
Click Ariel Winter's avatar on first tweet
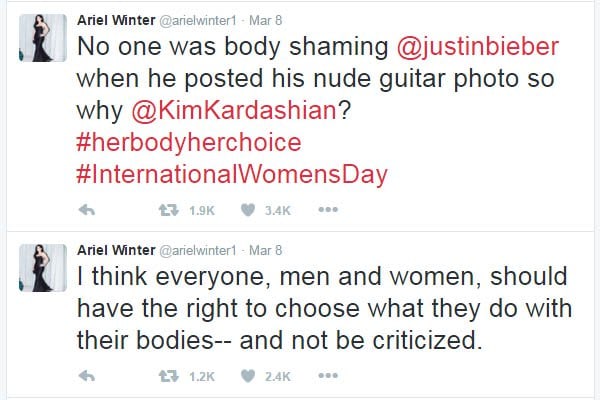coord(43,38)
